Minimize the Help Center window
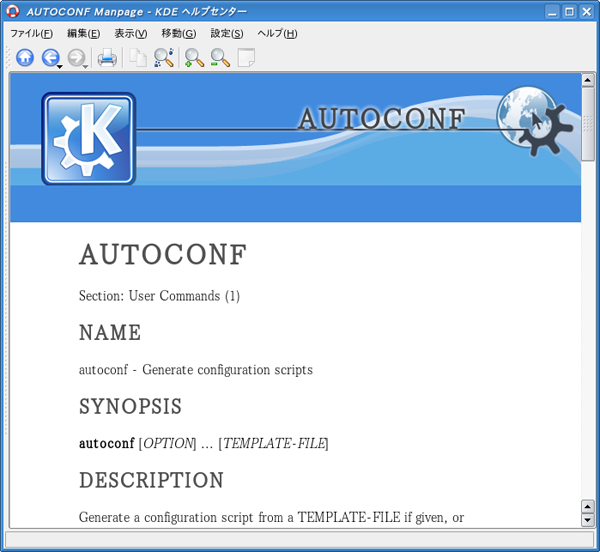 (552, 12)
